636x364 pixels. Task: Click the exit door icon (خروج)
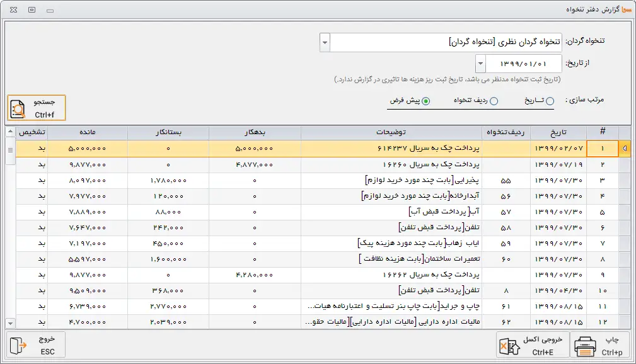tap(20, 345)
